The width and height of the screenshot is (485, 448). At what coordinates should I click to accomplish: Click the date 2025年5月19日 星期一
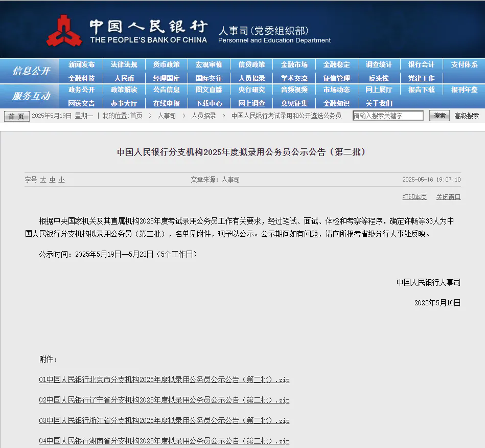pos(62,116)
